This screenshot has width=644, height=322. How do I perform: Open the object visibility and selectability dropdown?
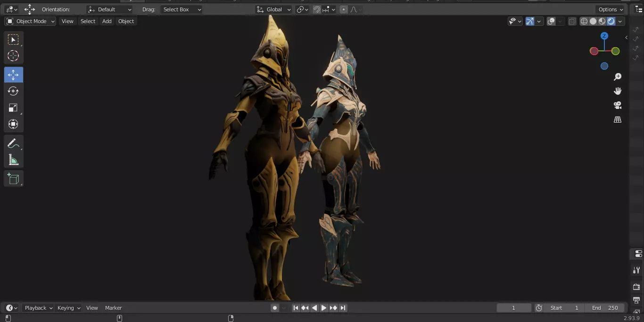515,21
